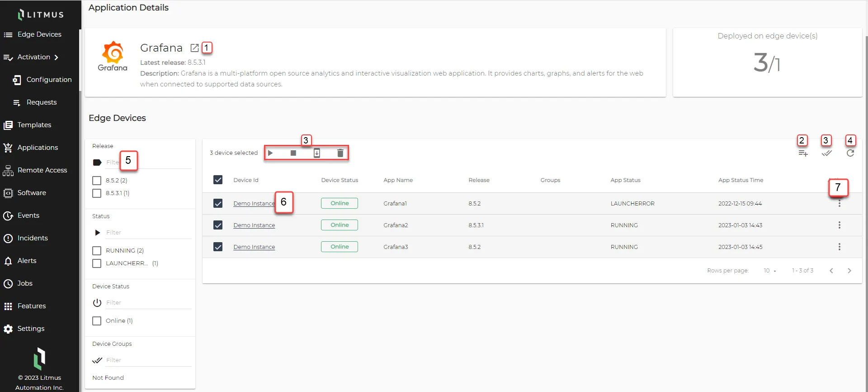This screenshot has width=868, height=392.
Task: Click the Alerts bell icon
Action: (x=8, y=261)
